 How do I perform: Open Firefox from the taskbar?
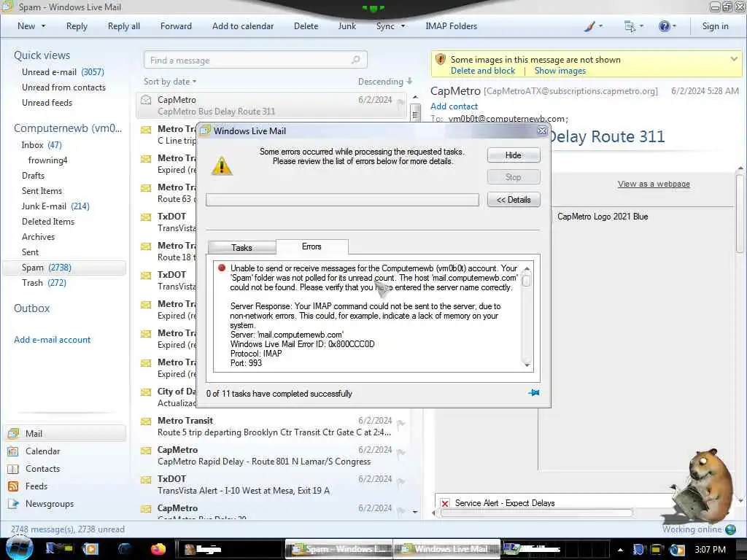point(158,549)
